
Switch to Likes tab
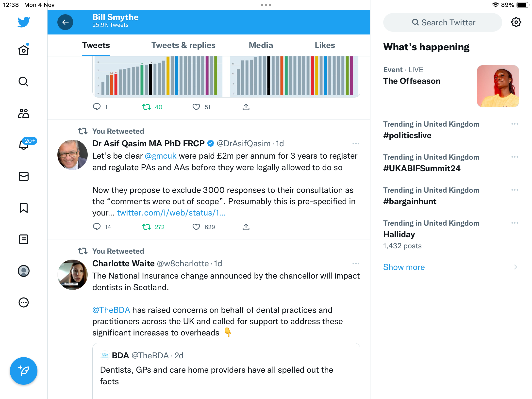[x=325, y=45]
